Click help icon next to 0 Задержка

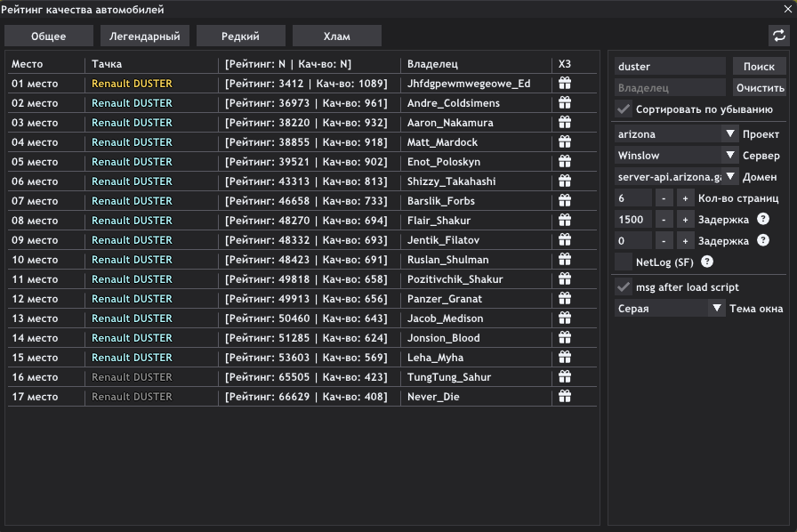click(763, 240)
